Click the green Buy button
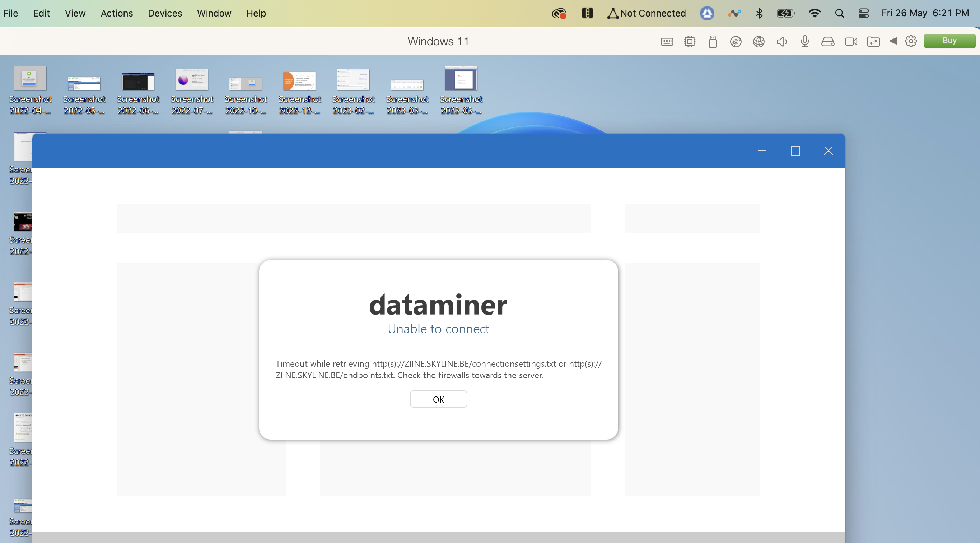The height and width of the screenshot is (543, 980). coord(949,41)
